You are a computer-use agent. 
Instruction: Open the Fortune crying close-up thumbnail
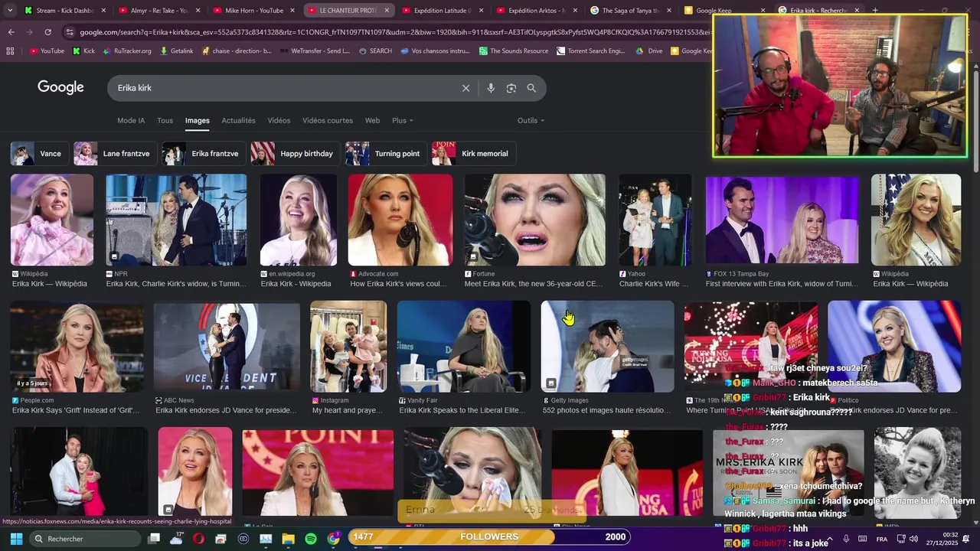coord(534,220)
